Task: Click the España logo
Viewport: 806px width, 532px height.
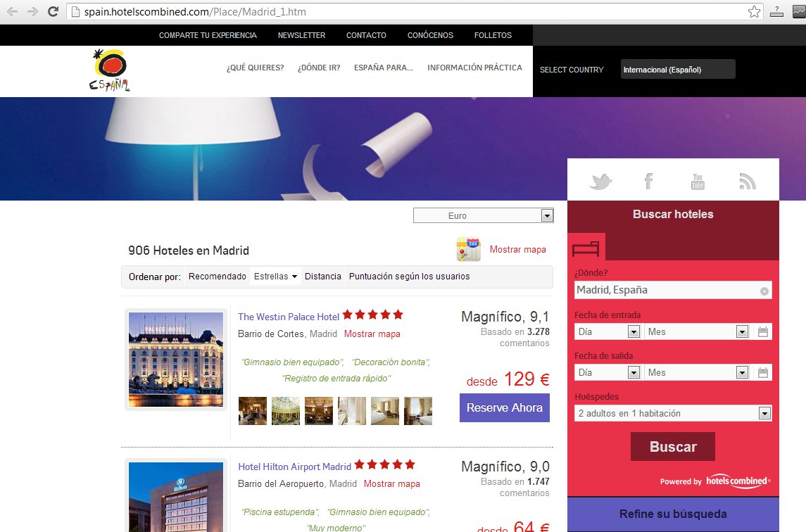Action: coord(110,70)
